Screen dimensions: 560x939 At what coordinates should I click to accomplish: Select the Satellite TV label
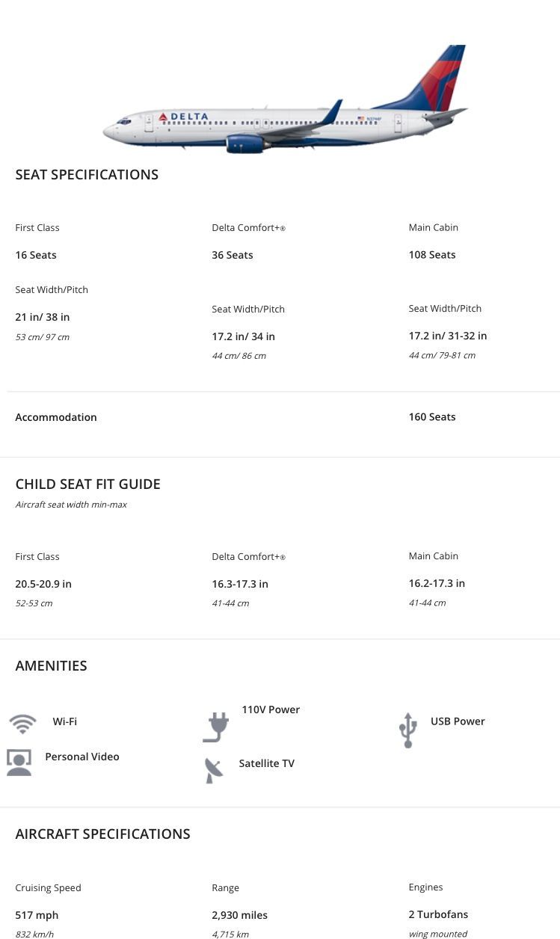tap(267, 763)
